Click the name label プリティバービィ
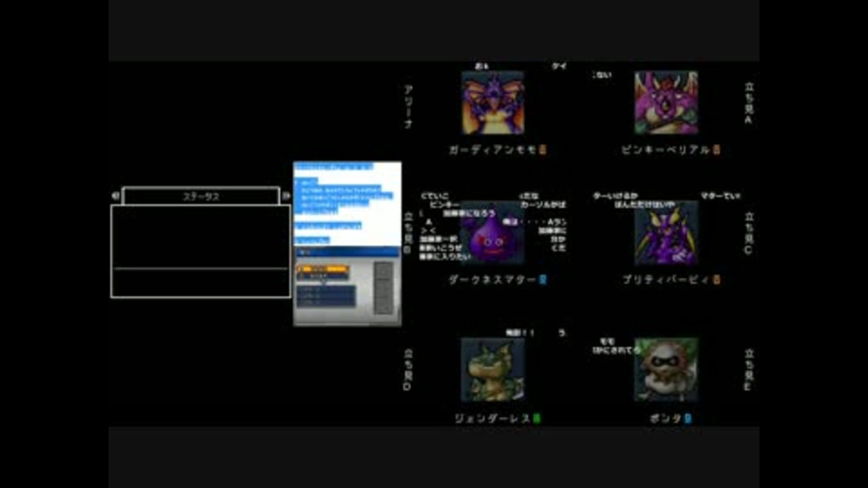This screenshot has width=868, height=488. [x=665, y=280]
